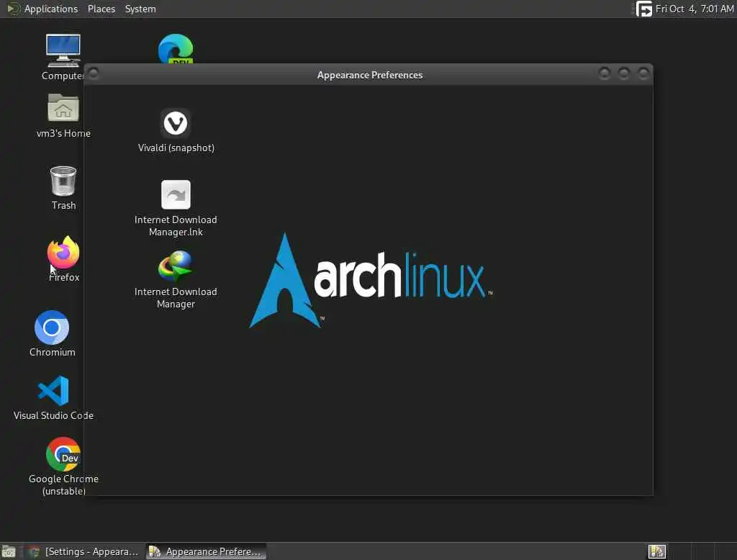Image resolution: width=737 pixels, height=560 pixels.
Task: Select the Google Chrome (unstable) desktop icon
Action: coord(63,454)
